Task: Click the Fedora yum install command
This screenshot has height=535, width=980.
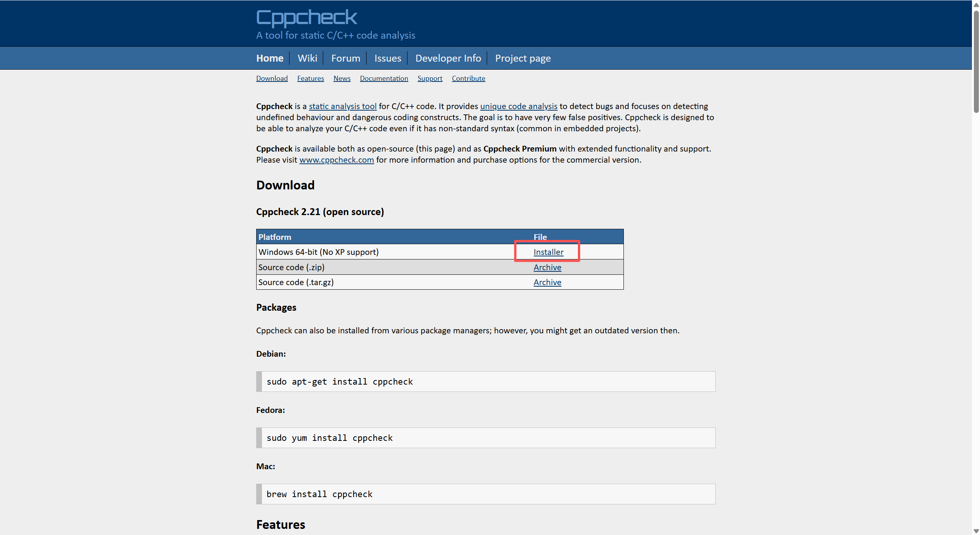Action: click(486, 438)
